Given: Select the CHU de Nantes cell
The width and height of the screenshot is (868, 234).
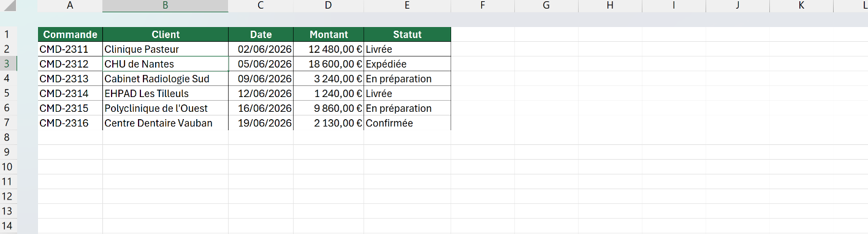Looking at the screenshot, I should pyautogui.click(x=166, y=64).
